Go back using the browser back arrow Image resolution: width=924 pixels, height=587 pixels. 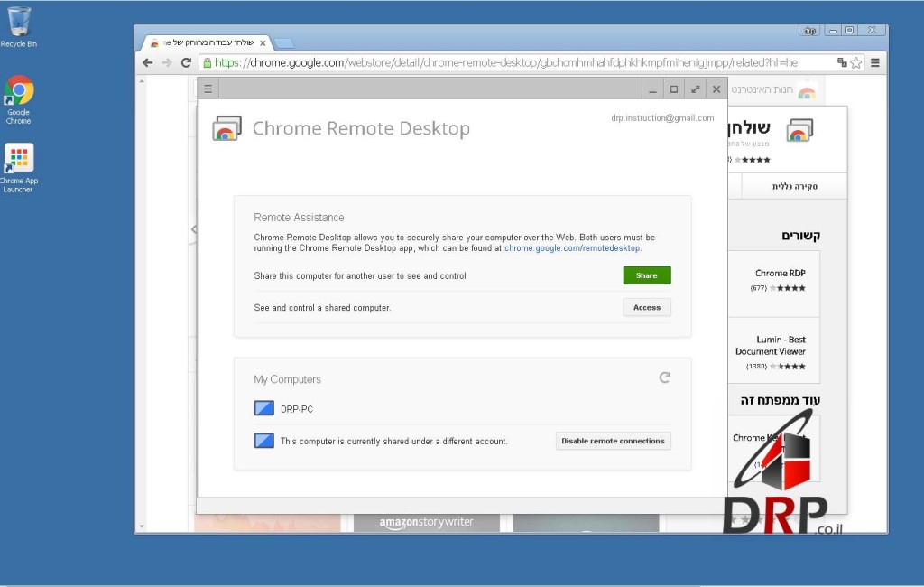pos(148,63)
